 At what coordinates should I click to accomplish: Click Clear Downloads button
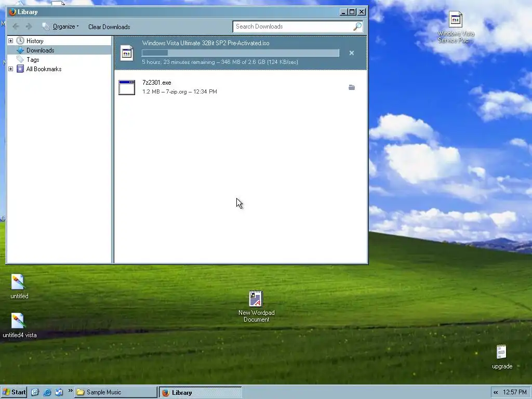(109, 27)
